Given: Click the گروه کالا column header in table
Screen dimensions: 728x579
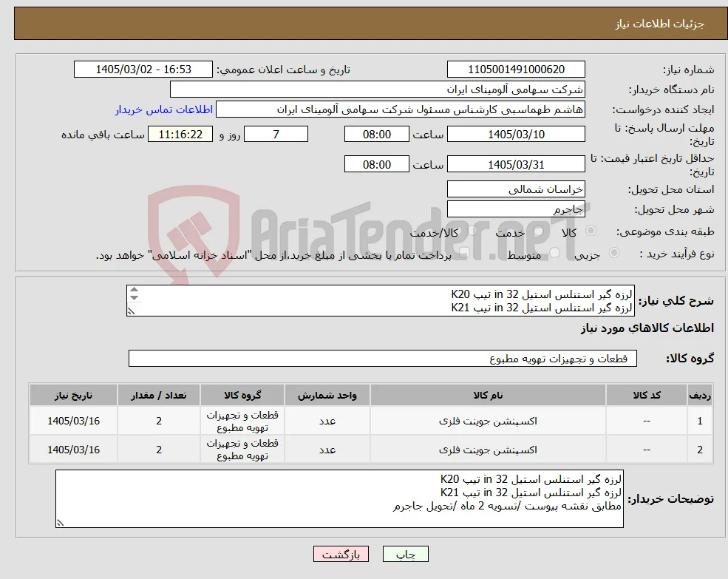Looking at the screenshot, I should [242, 395].
